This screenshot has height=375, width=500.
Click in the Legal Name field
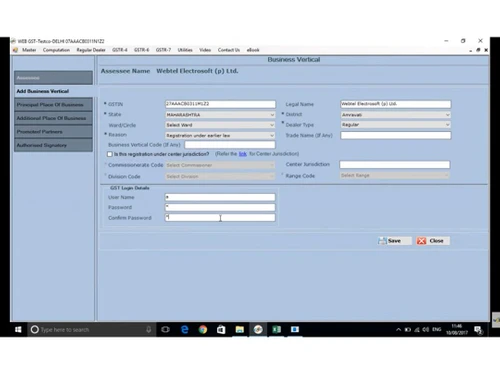point(396,104)
